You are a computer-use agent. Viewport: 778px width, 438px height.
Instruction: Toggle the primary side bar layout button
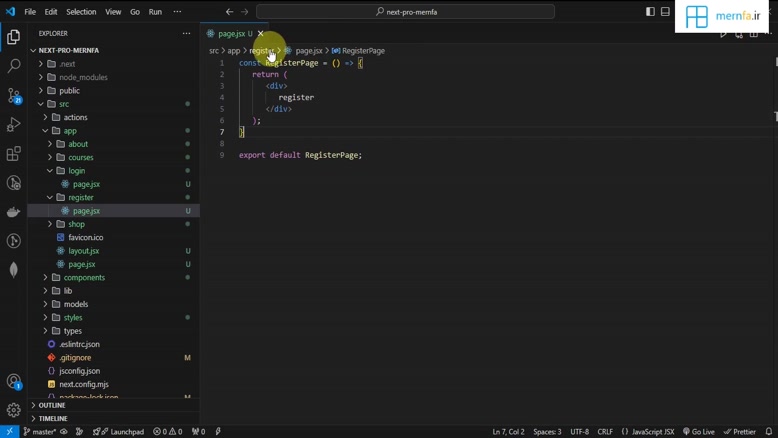(x=650, y=12)
